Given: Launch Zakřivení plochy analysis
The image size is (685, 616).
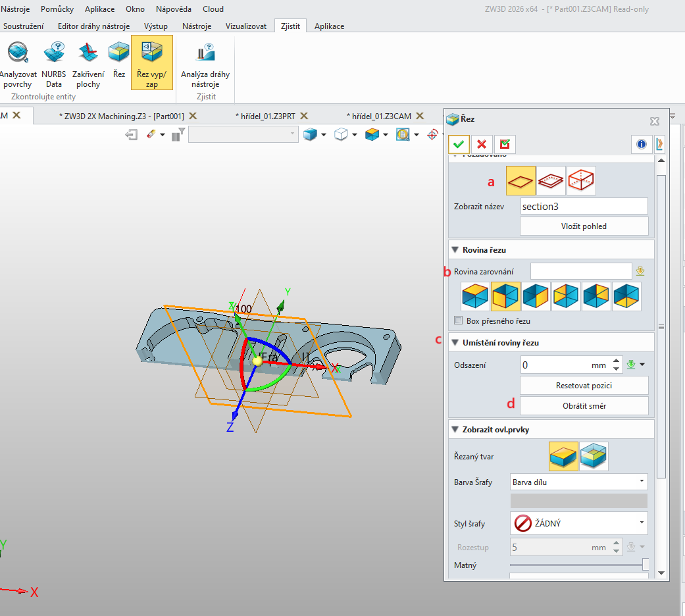Looking at the screenshot, I should click(x=88, y=64).
